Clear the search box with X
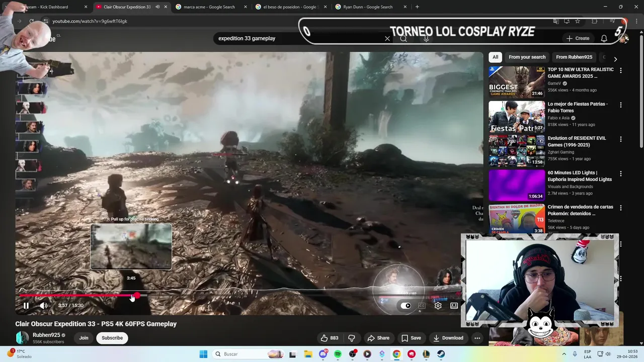Image resolution: width=644 pixels, height=362 pixels. (x=387, y=38)
